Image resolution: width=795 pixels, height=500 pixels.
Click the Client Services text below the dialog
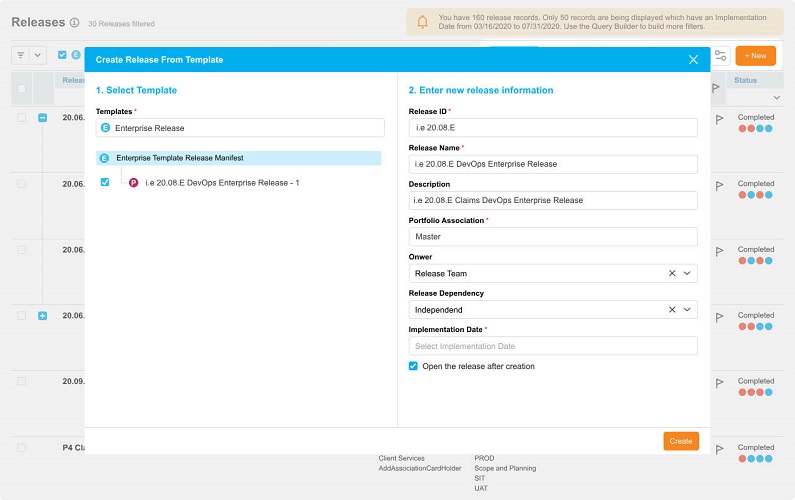tap(402, 458)
